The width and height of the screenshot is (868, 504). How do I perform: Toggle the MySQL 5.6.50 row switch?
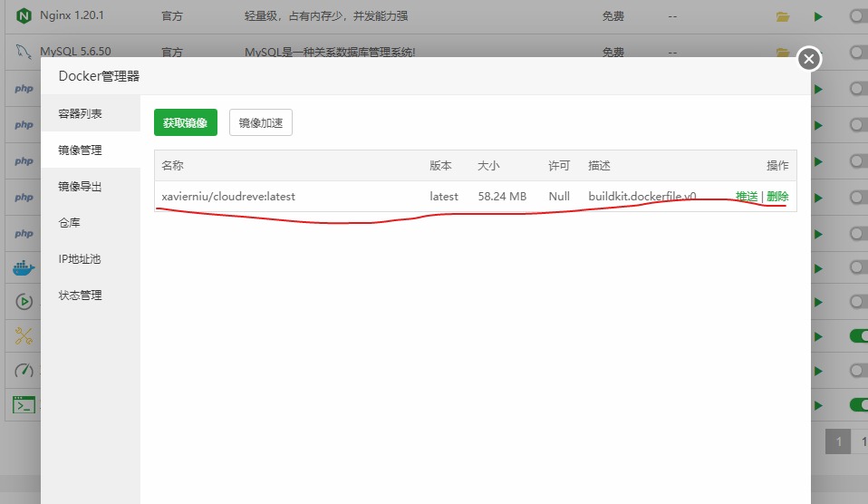click(859, 52)
